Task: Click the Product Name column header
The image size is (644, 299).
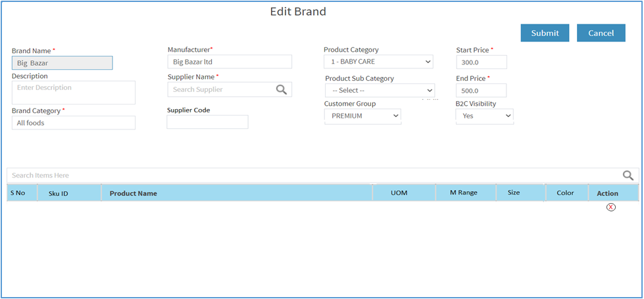Action: (237, 193)
